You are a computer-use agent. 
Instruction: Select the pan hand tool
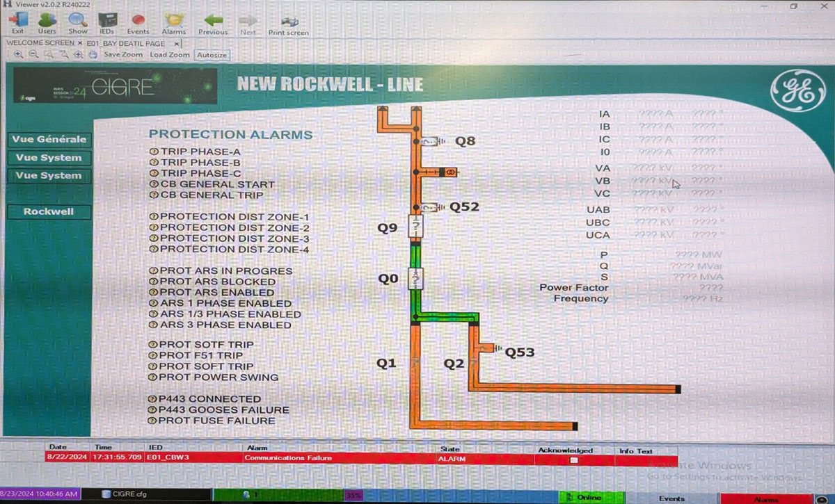point(93,54)
